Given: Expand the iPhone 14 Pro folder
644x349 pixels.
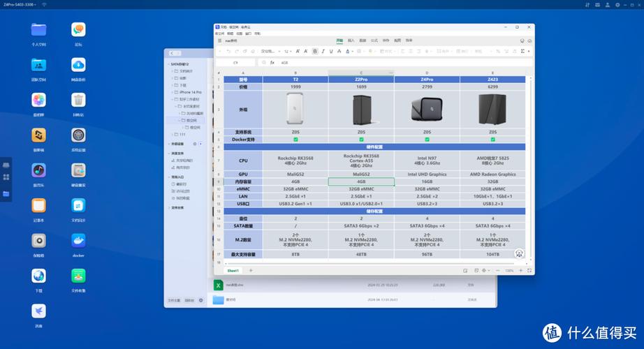Looking at the screenshot, I should point(173,92).
